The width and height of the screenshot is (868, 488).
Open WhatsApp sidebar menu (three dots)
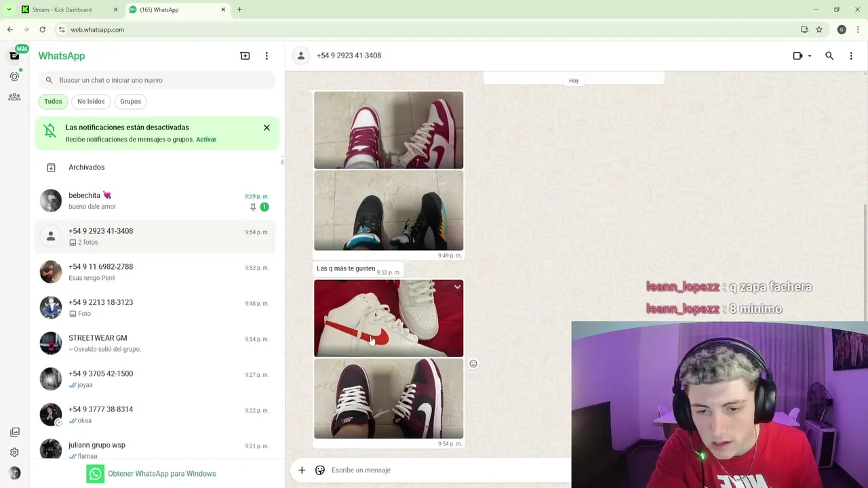(x=267, y=56)
